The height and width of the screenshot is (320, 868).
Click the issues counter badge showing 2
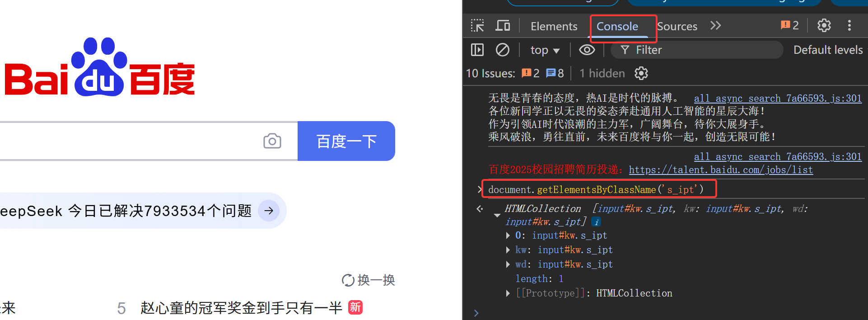pyautogui.click(x=790, y=26)
